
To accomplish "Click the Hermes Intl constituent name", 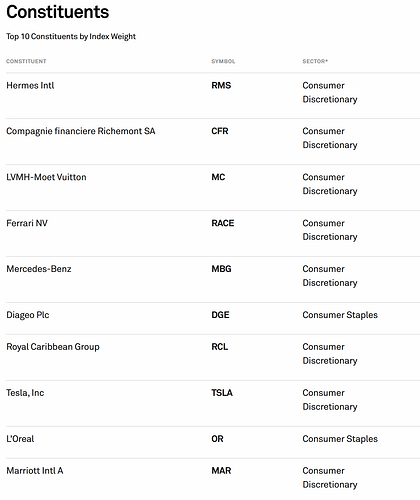I will point(30,86).
